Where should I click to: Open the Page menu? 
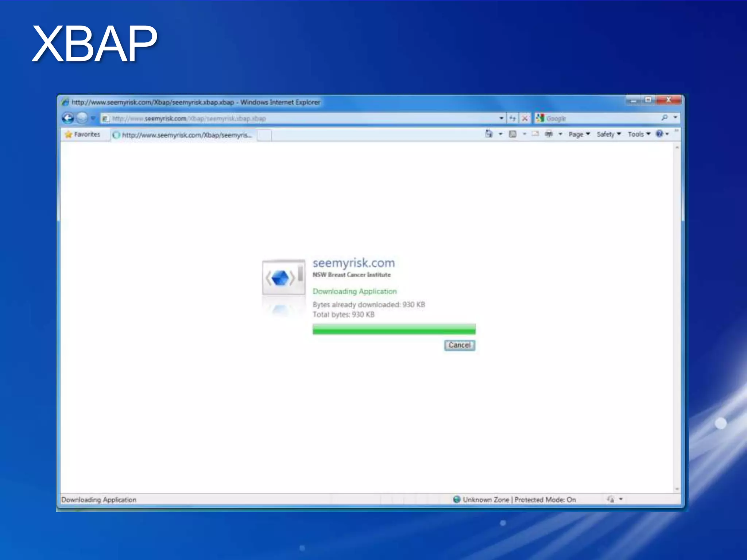coord(579,134)
